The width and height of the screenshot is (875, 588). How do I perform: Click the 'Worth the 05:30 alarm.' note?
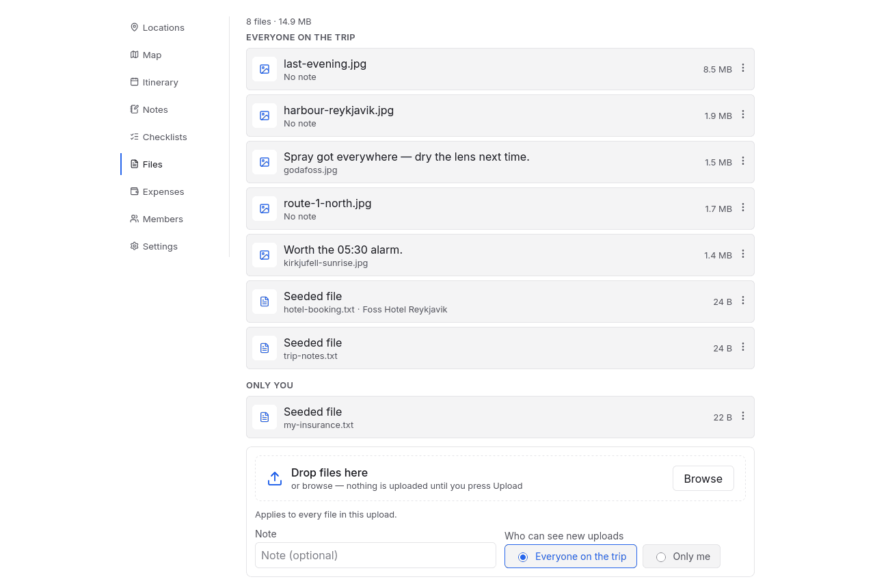click(343, 250)
